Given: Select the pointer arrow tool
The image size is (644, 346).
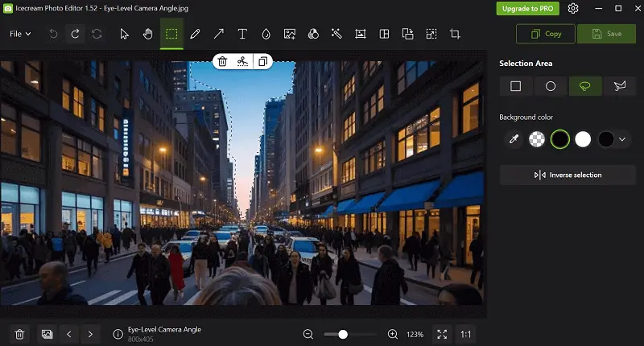Looking at the screenshot, I should 125,34.
